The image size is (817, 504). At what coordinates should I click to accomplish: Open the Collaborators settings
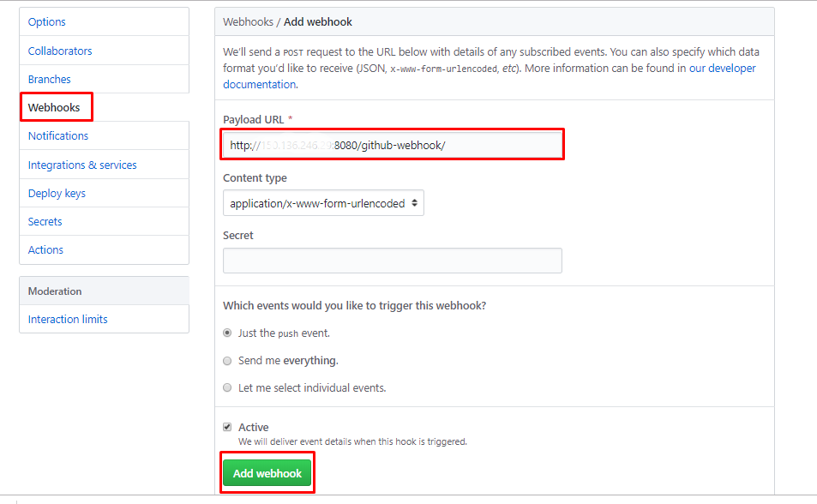(59, 50)
